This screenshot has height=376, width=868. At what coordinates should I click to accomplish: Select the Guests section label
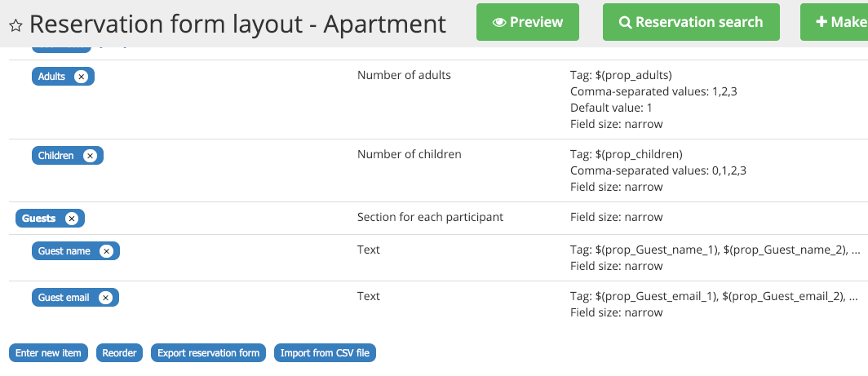(x=39, y=219)
